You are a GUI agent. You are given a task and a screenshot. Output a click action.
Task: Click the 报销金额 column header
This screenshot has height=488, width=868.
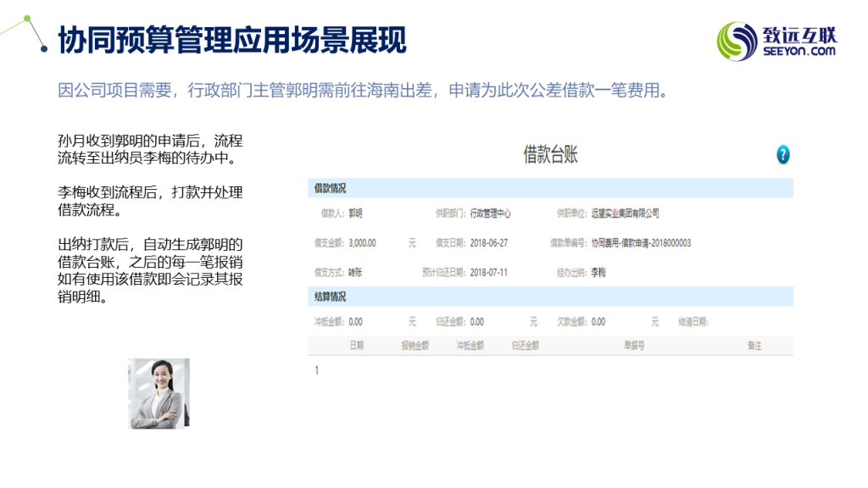[x=415, y=346]
